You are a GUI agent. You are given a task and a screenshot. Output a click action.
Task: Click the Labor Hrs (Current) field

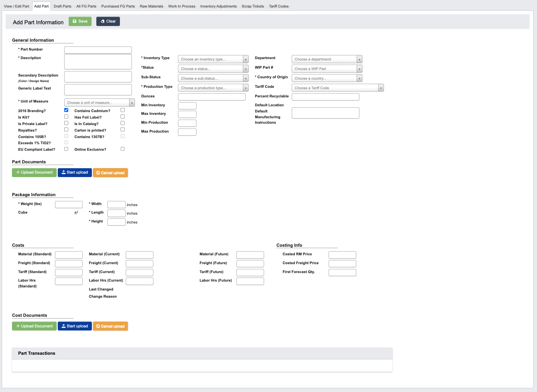tap(139, 281)
